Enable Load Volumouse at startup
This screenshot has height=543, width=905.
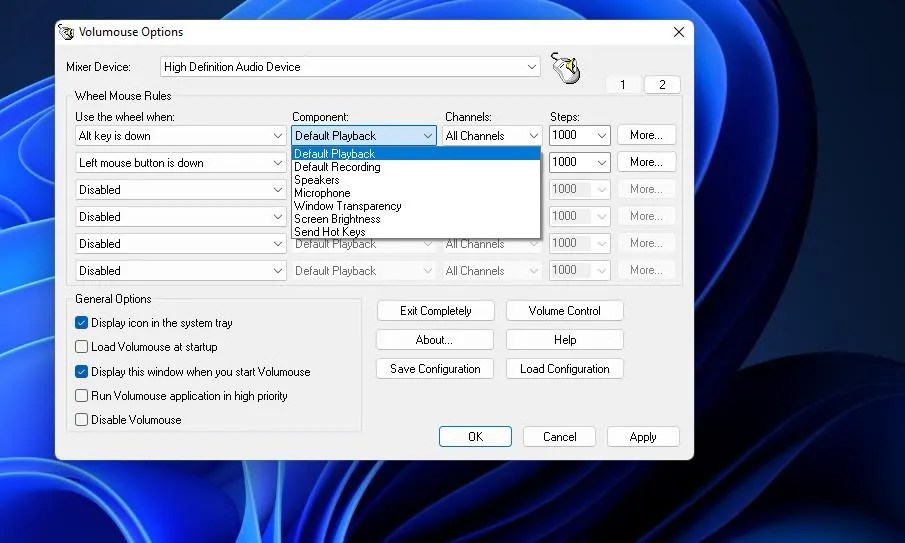(81, 347)
